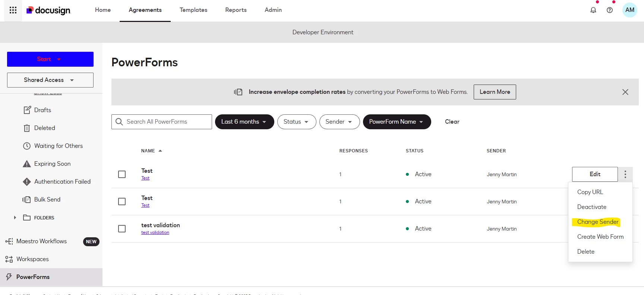Click the Authentication Failed diamond icon
This screenshot has width=644, height=295.
(x=27, y=182)
